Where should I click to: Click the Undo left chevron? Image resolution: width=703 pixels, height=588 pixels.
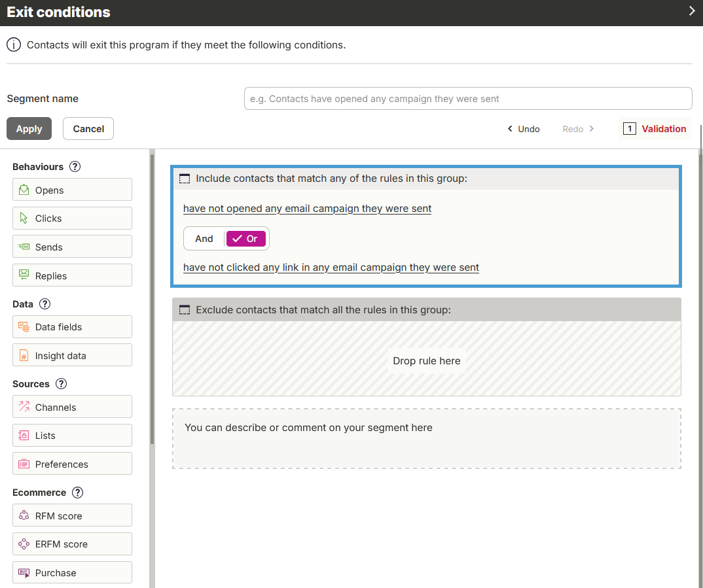point(510,129)
